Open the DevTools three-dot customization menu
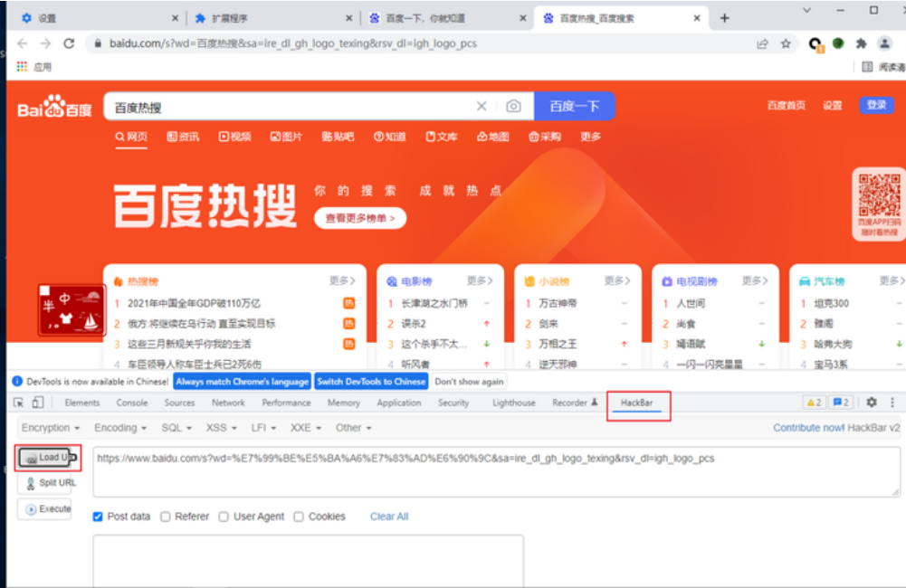Image resolution: width=906 pixels, height=588 pixels. 892,403
